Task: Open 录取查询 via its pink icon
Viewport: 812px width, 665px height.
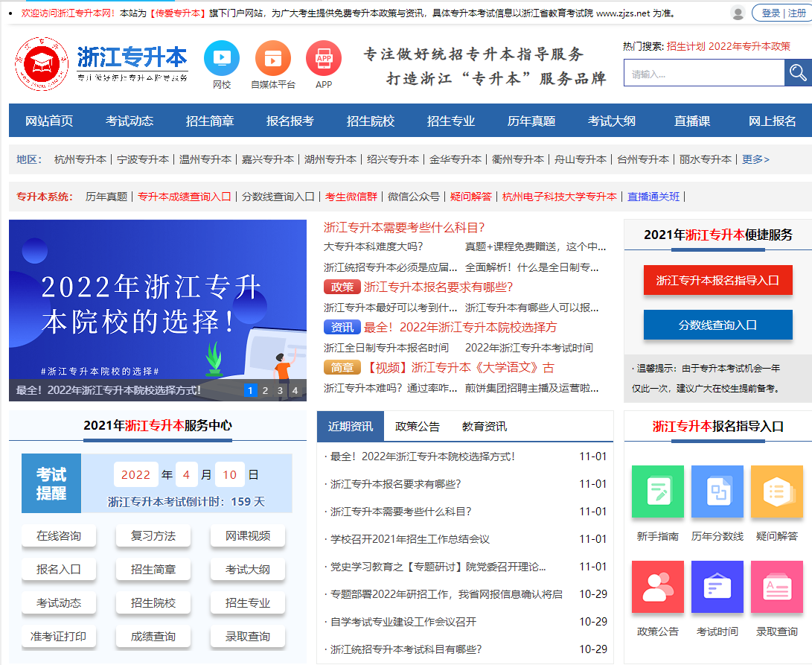Action: (x=776, y=587)
